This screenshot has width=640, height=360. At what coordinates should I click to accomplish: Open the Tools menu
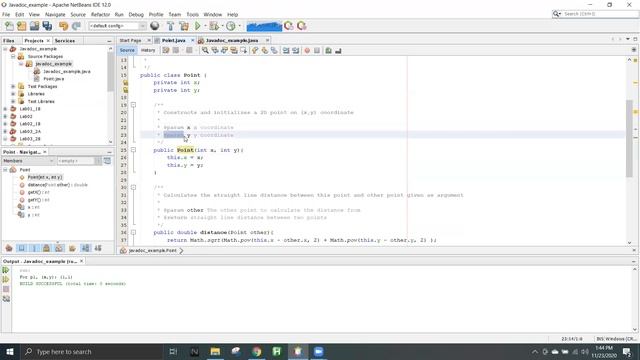point(192,14)
